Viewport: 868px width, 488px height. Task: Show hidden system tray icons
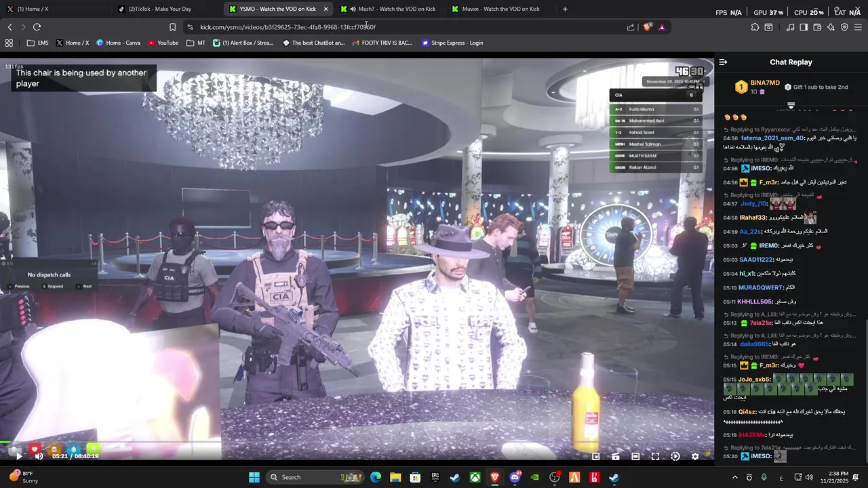(x=735, y=477)
